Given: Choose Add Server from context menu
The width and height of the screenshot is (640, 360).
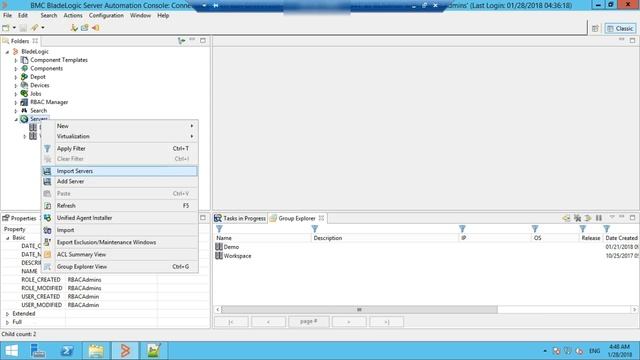Looking at the screenshot, I should [x=120, y=181].
